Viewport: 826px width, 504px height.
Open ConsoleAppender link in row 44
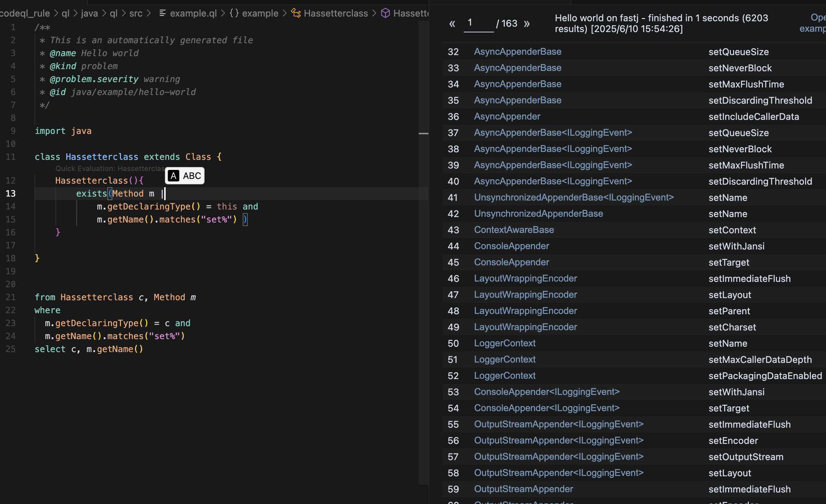click(x=511, y=246)
